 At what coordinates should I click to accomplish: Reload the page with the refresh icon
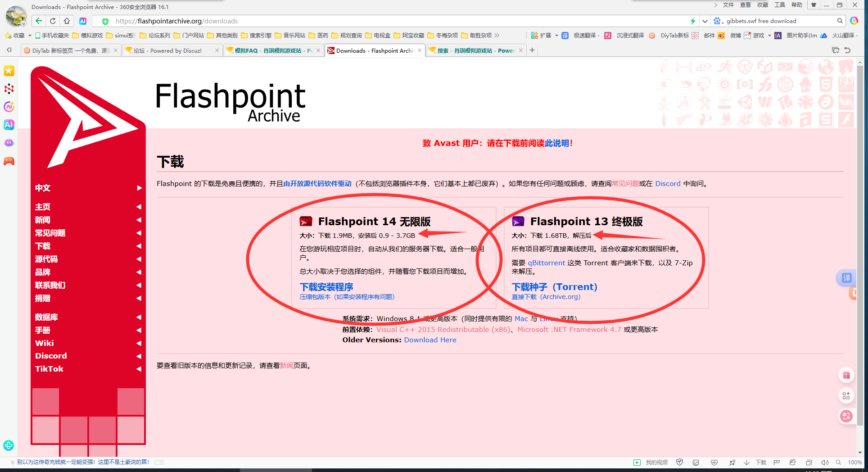[53, 21]
